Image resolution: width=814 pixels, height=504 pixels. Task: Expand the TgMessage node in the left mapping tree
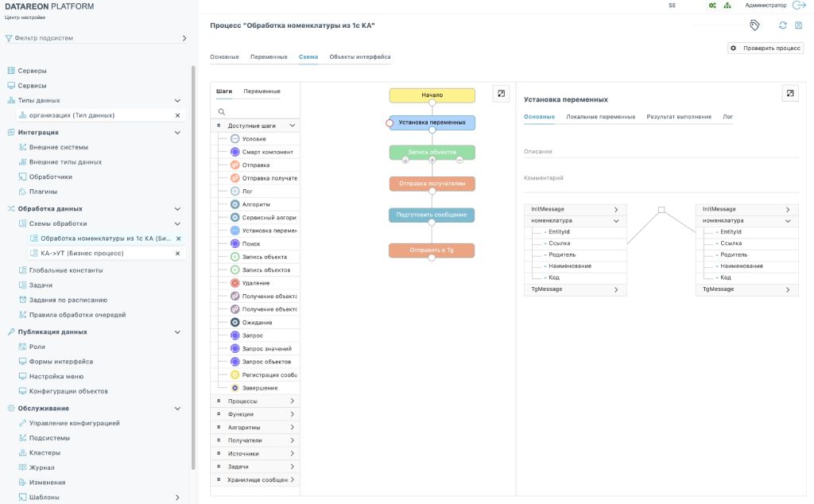click(615, 290)
